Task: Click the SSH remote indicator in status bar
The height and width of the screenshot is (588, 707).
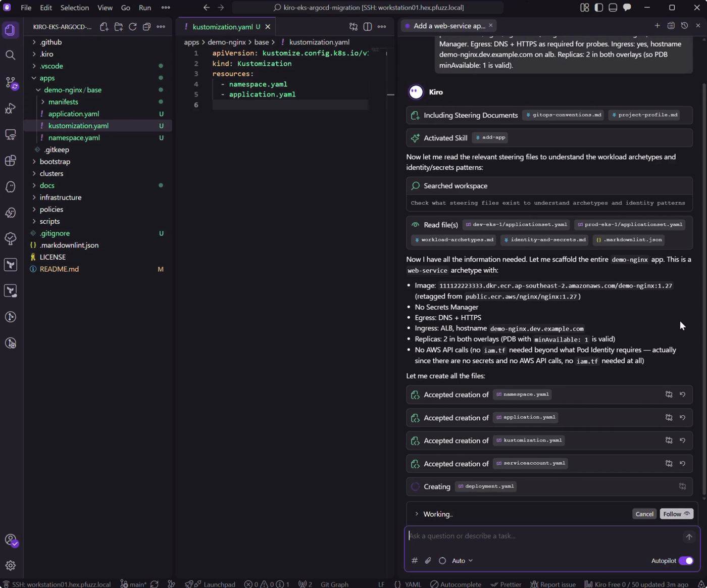Action: click(57, 584)
